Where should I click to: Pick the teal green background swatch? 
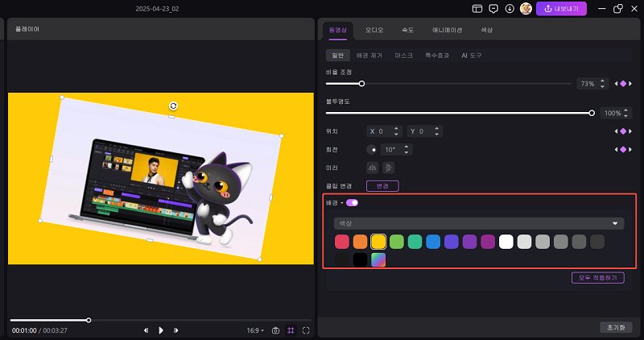pyautogui.click(x=415, y=242)
